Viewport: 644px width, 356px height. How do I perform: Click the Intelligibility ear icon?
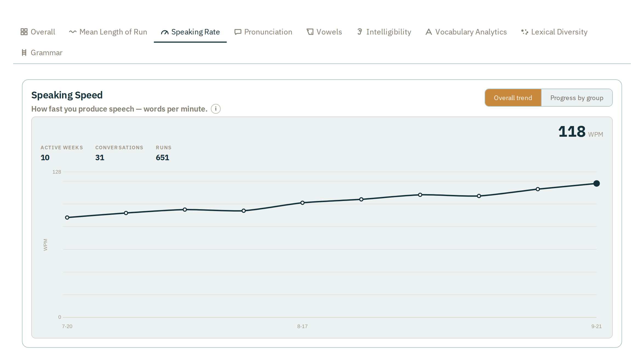pos(360,32)
